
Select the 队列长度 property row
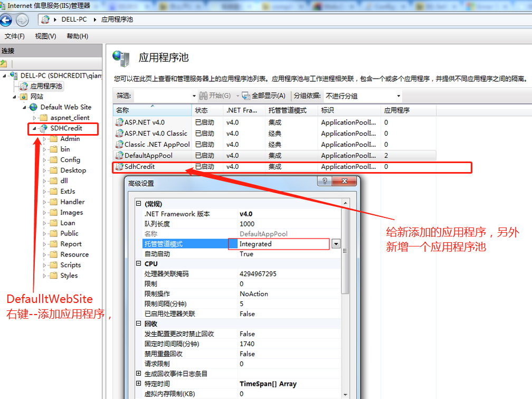pyautogui.click(x=241, y=224)
